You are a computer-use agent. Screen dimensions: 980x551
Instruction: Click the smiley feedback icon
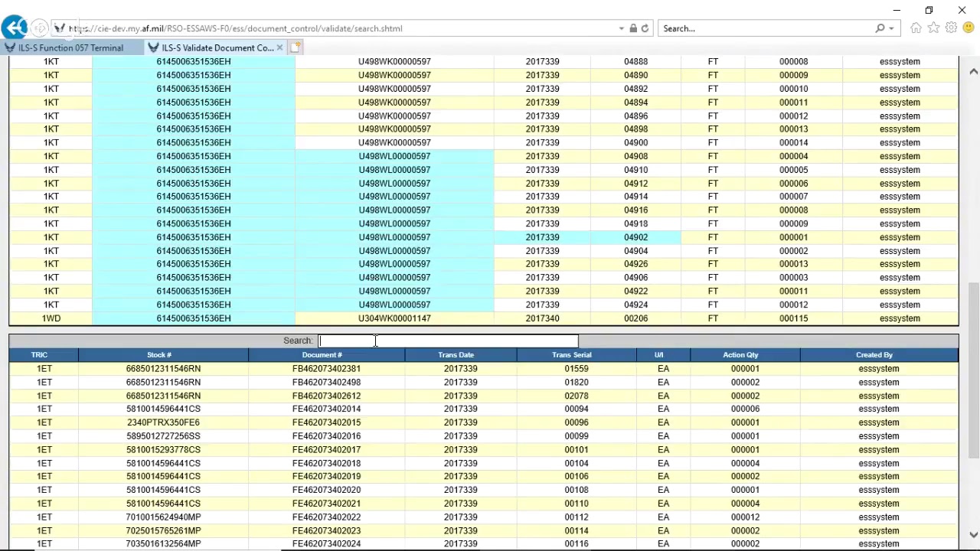[969, 28]
